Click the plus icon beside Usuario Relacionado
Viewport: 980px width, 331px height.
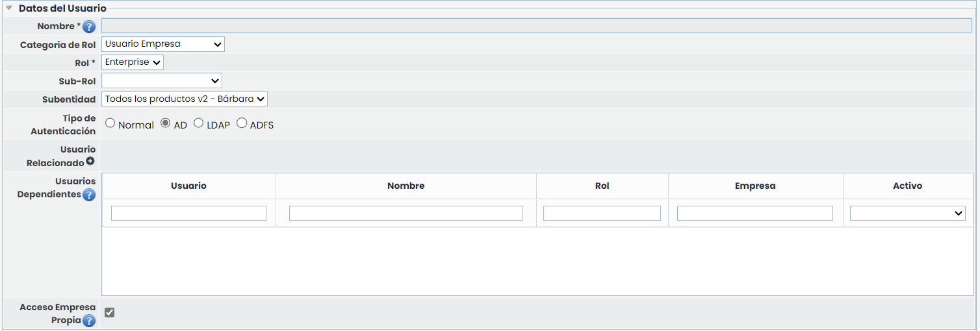(90, 162)
